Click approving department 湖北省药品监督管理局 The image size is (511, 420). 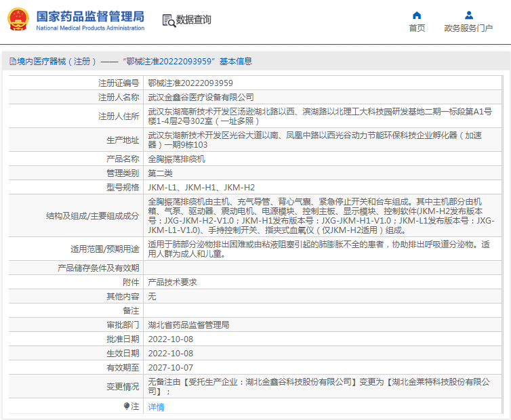[188, 325]
